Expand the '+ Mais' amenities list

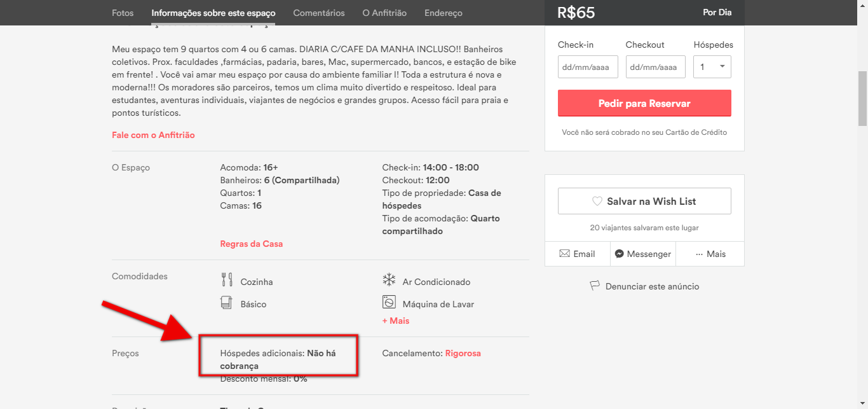point(396,321)
